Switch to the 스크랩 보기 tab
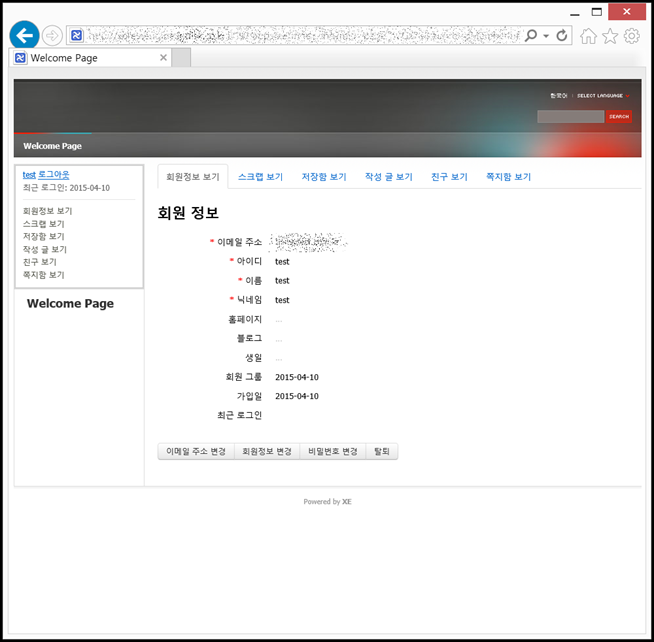The image size is (654, 642). (x=260, y=177)
